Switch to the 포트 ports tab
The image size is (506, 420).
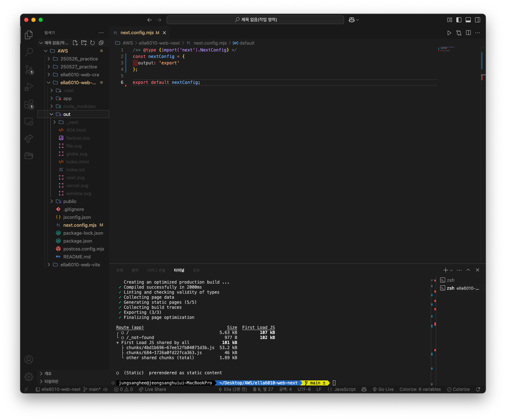coord(196,270)
